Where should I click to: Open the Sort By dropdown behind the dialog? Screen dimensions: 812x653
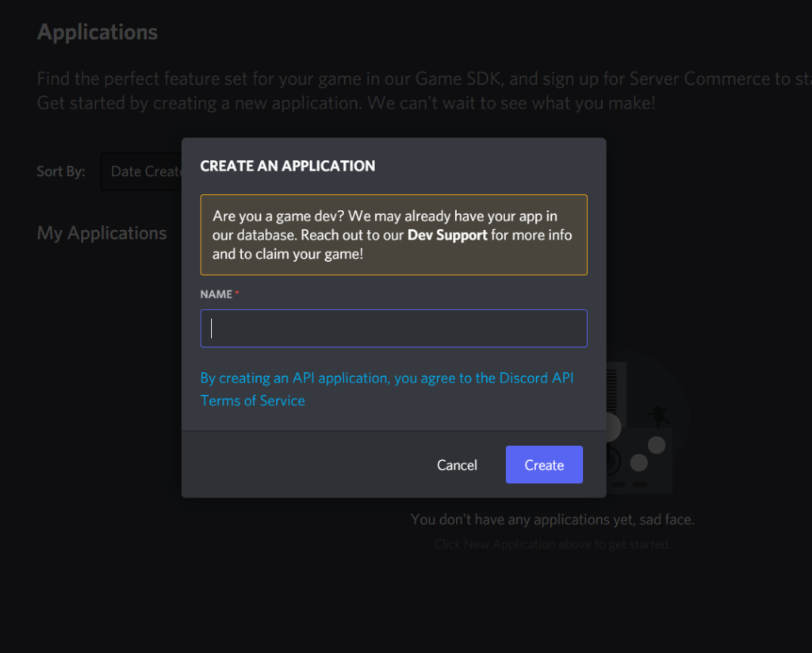click(x=141, y=171)
